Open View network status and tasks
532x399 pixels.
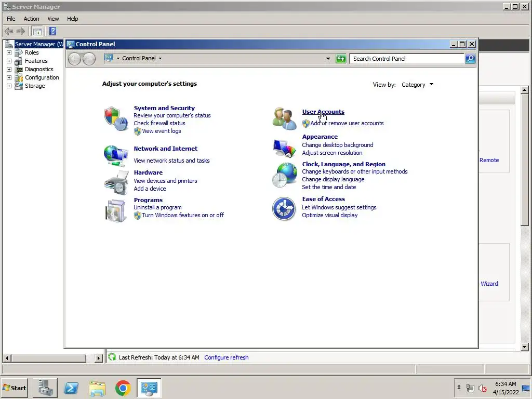pos(171,161)
